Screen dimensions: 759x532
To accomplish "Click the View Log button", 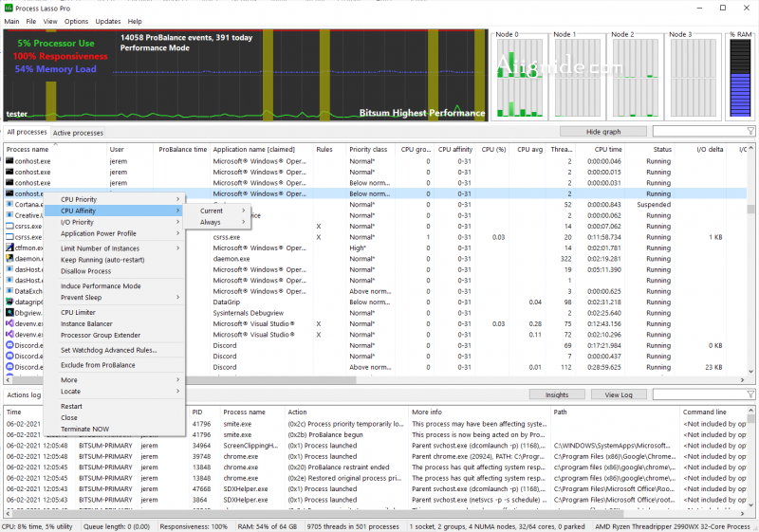I will (619, 394).
